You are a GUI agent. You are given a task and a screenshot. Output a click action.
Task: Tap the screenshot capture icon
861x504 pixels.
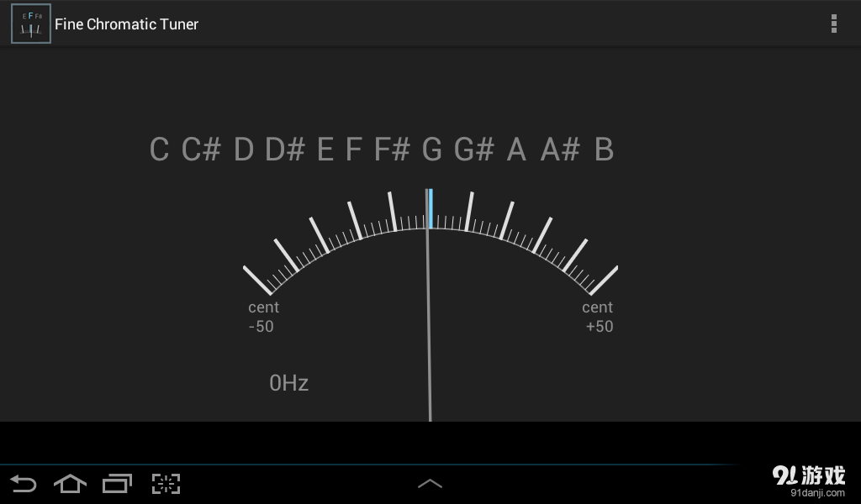(166, 483)
